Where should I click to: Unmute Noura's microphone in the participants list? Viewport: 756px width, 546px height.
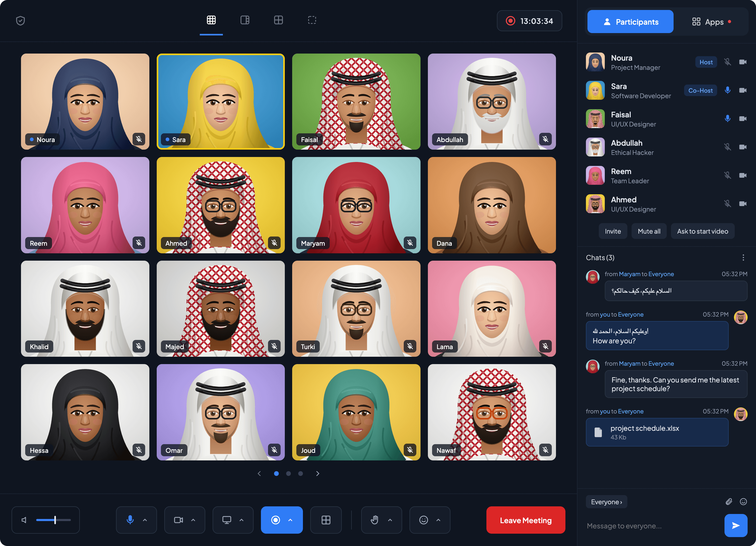(727, 62)
